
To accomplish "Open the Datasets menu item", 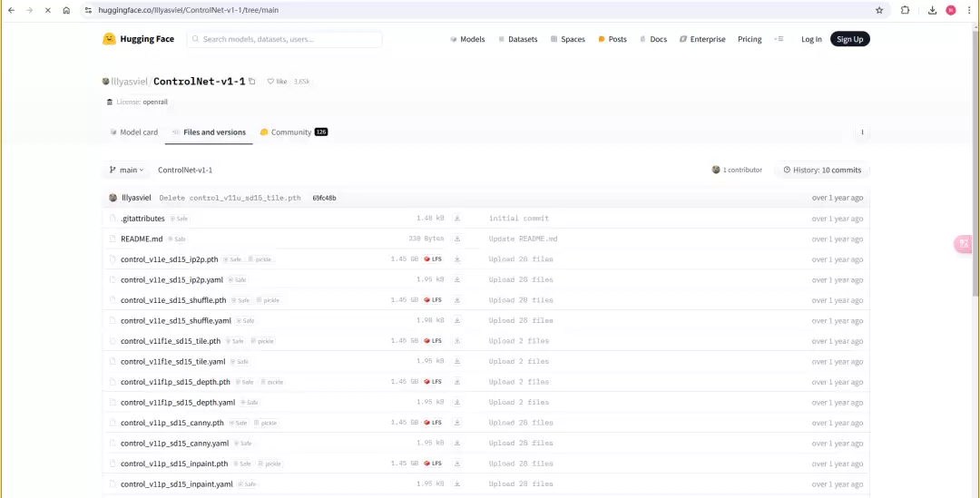I will point(517,39).
